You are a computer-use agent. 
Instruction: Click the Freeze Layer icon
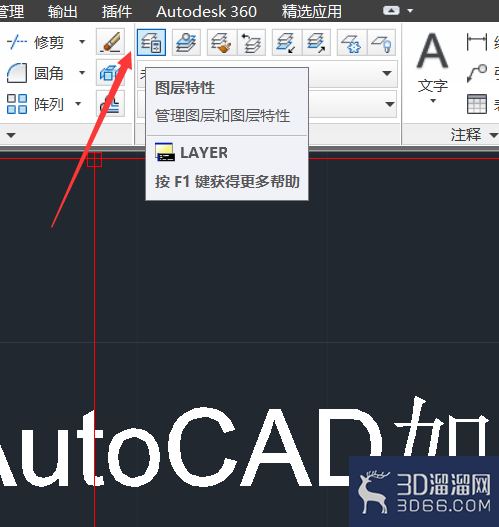click(351, 42)
